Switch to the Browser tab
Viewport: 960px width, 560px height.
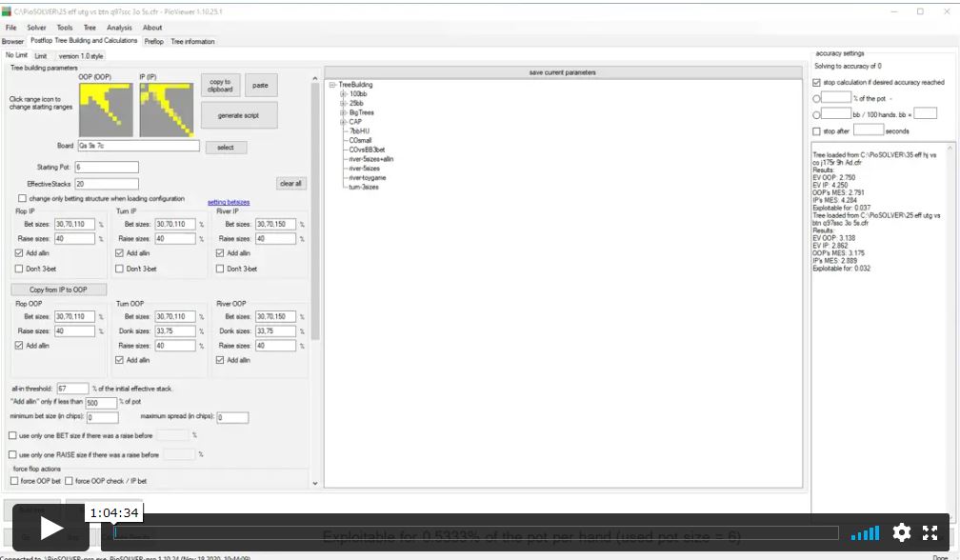pos(13,42)
